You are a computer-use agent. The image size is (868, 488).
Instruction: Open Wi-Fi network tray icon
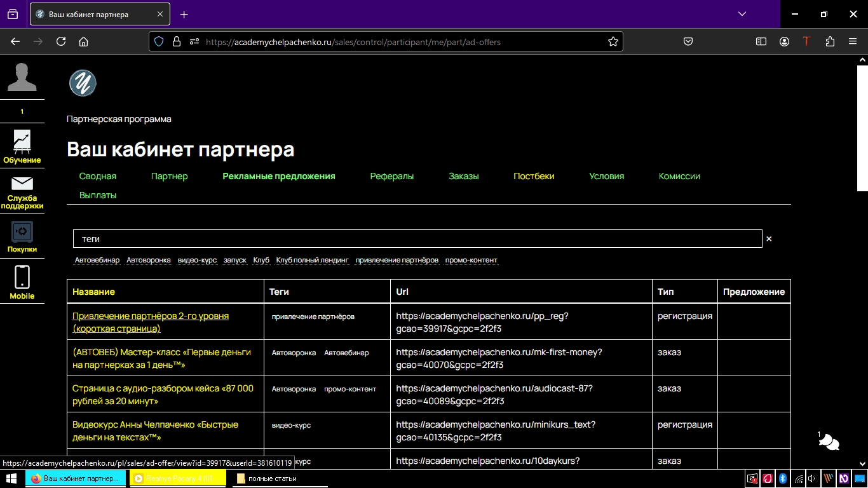click(799, 478)
